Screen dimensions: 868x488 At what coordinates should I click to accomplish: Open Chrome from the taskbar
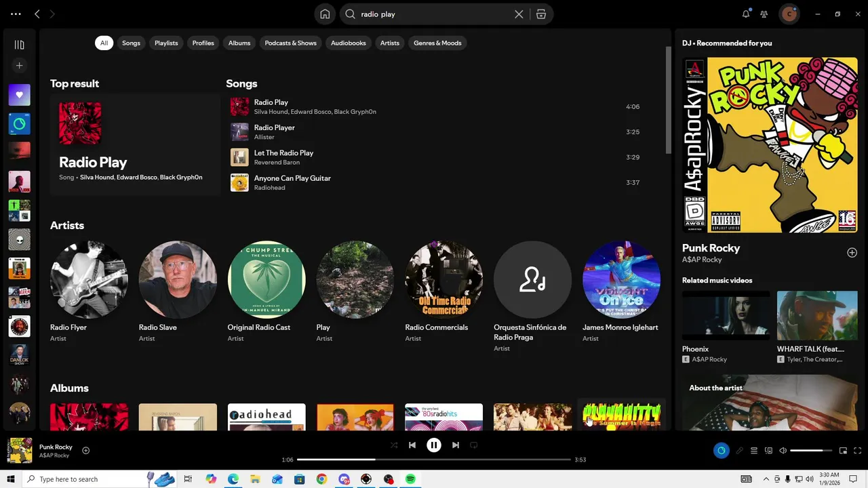point(321,479)
